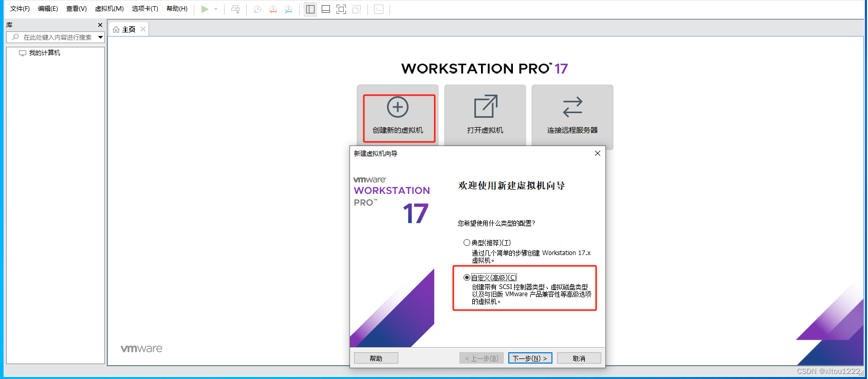Click the 连接远程服务器 tile

pyautogui.click(x=572, y=117)
